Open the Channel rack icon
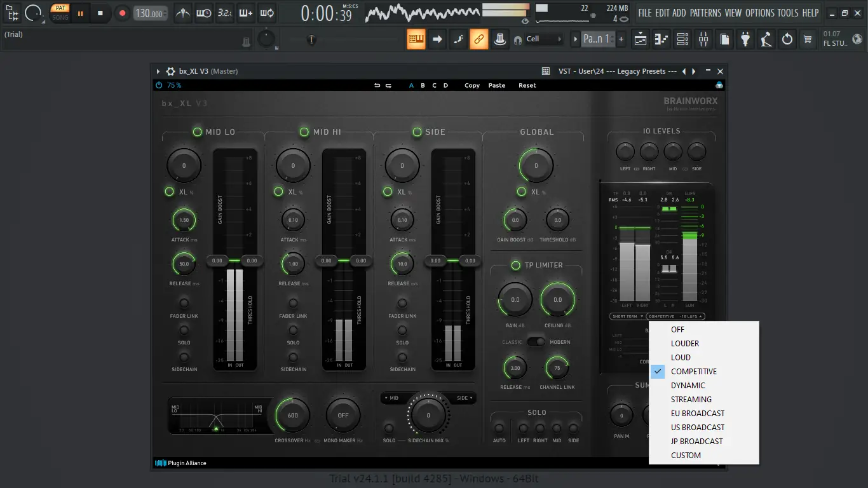The image size is (868, 488). click(682, 39)
